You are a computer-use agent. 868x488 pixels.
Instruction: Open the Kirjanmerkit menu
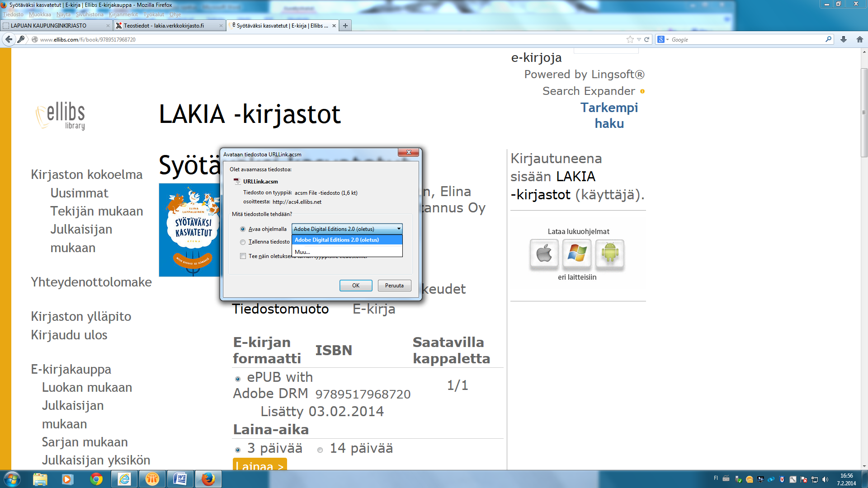point(123,14)
